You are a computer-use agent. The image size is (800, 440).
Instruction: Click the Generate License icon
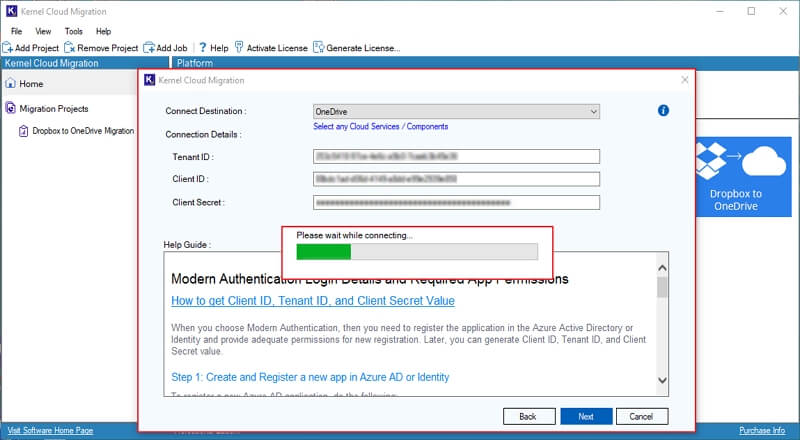(x=318, y=47)
